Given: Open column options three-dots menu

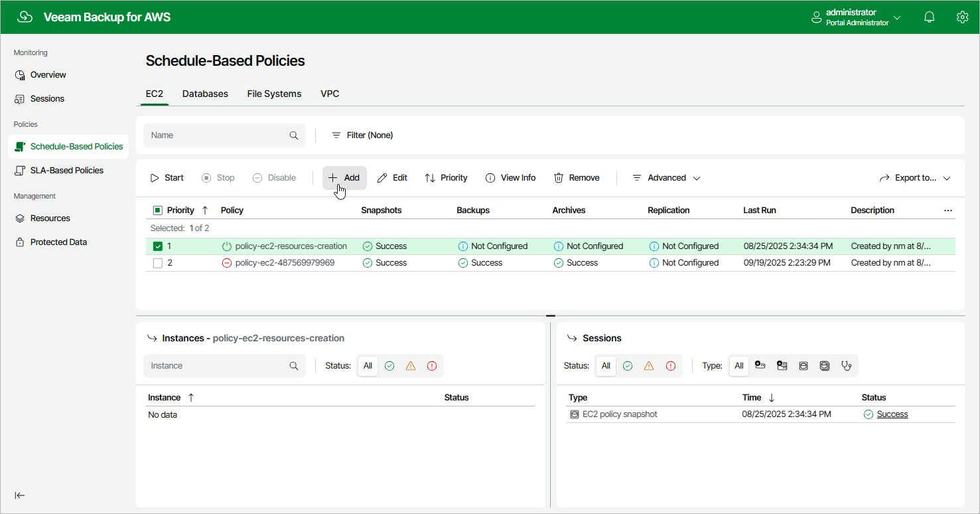Looking at the screenshot, I should tap(948, 211).
